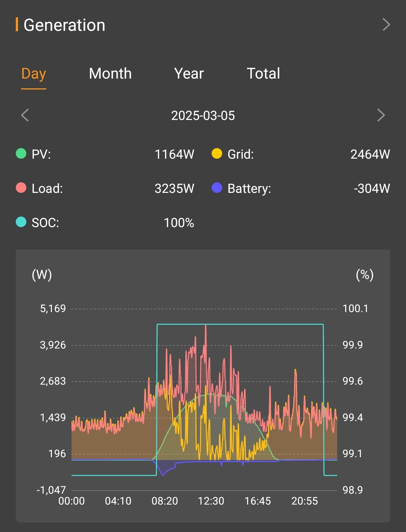406x532 pixels.
Task: Click the 99.6 percent axis label
Action: click(353, 381)
